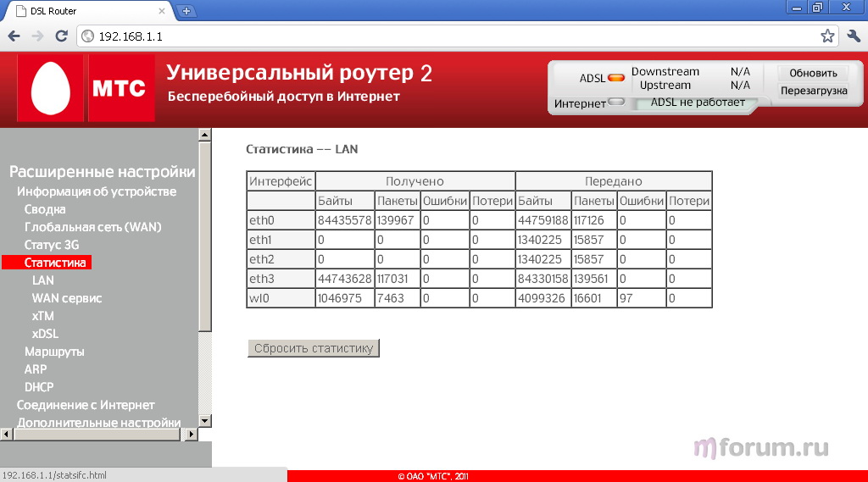Click the eth0 interface cell
The width and height of the screenshot is (868, 482).
(x=281, y=220)
